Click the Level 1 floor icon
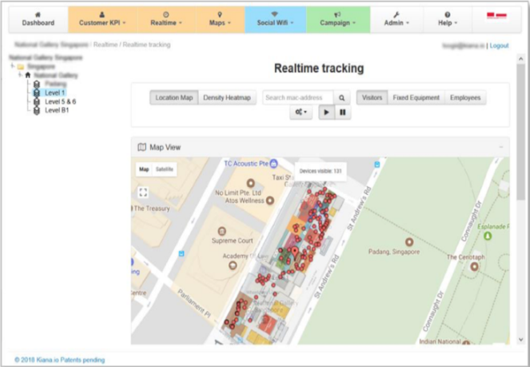This screenshot has height=367, width=530. coord(37,93)
